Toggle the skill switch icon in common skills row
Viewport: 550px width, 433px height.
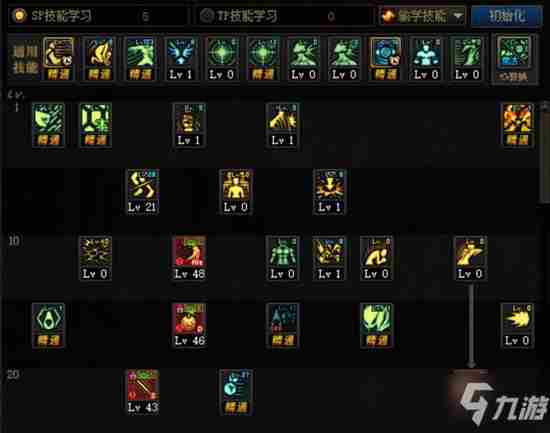(x=514, y=60)
